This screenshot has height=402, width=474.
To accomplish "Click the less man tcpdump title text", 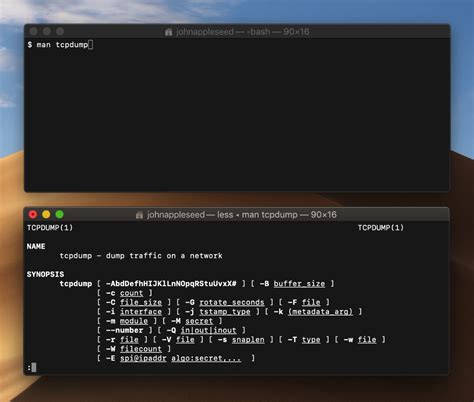I will 242,215.
